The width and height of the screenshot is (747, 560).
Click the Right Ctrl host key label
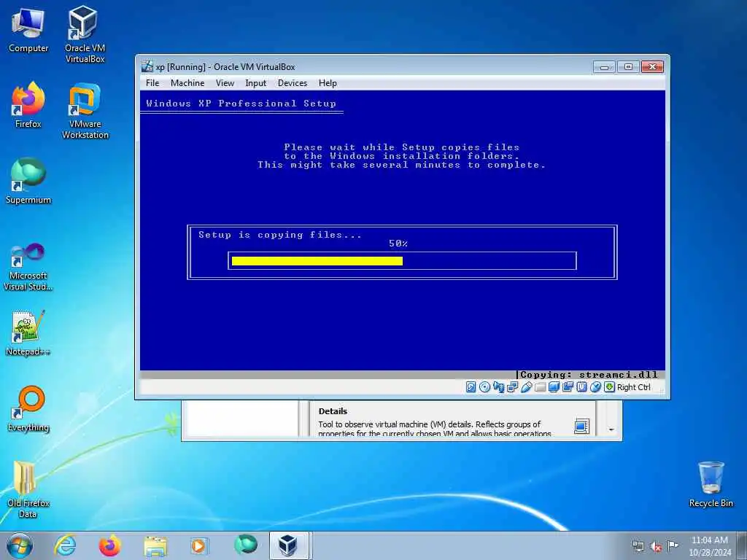click(x=634, y=387)
